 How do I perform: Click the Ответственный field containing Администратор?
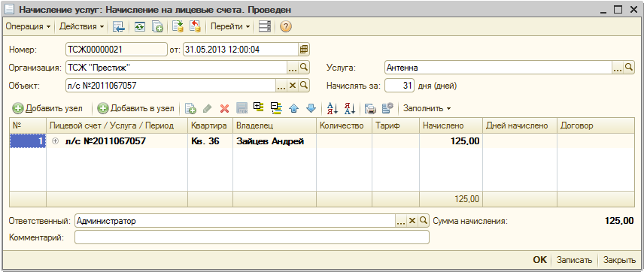(x=235, y=221)
